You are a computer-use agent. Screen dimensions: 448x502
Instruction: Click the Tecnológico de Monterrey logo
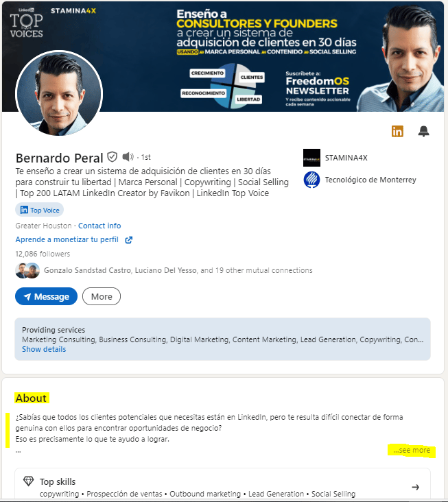pos(311,180)
